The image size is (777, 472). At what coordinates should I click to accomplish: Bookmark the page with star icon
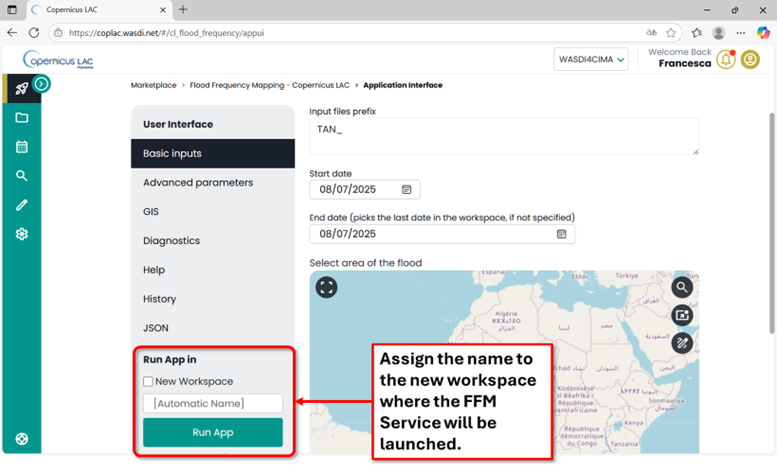pyautogui.click(x=671, y=33)
